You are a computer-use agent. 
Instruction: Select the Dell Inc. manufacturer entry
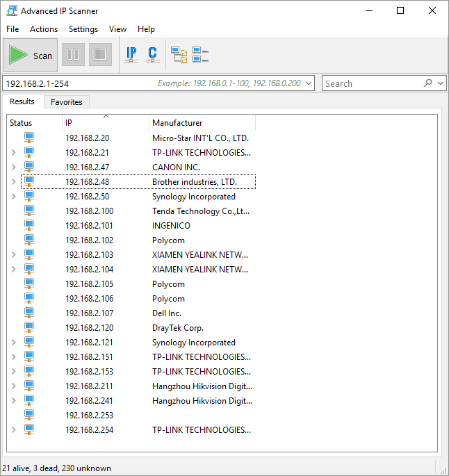167,313
